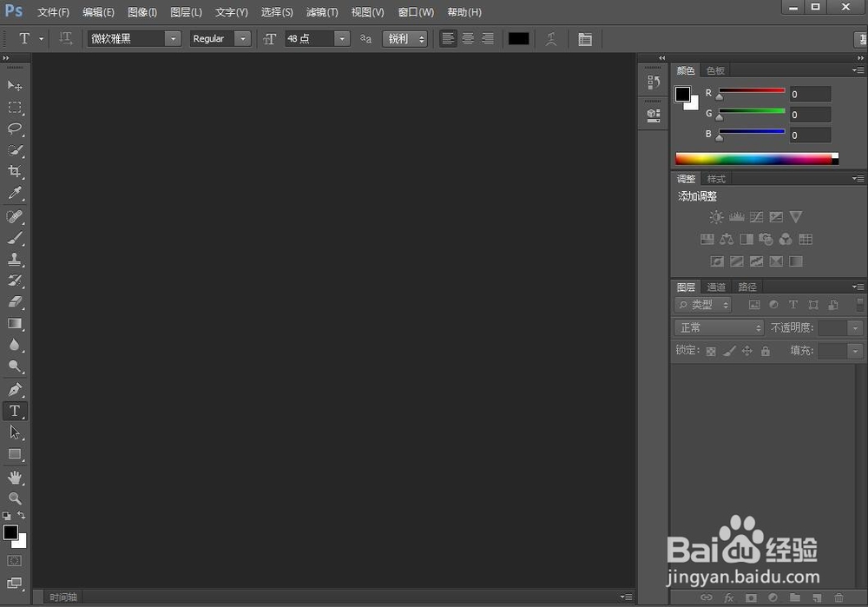Screen dimensions: 868x607
Task: Open the blend mode 正常 dropdown
Action: click(719, 328)
